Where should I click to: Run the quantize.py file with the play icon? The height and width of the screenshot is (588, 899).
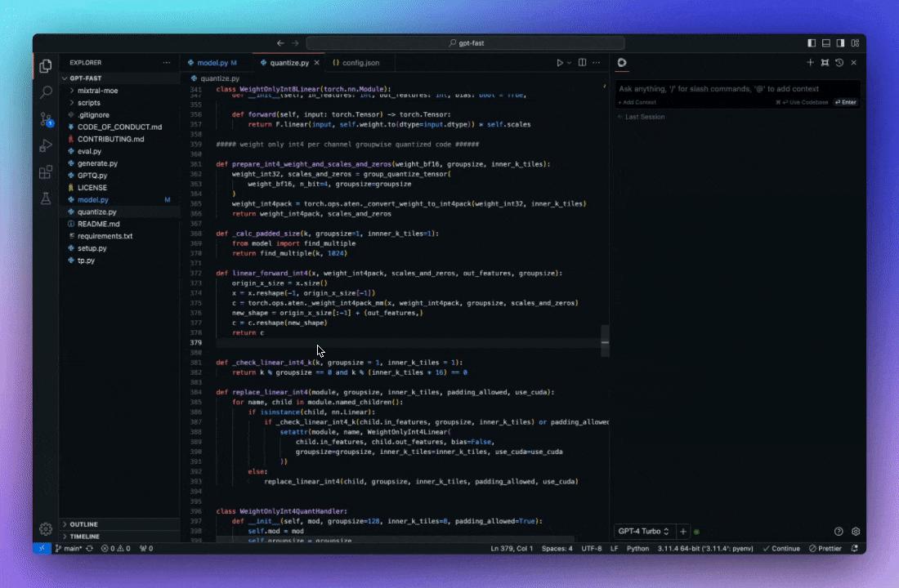click(x=560, y=62)
